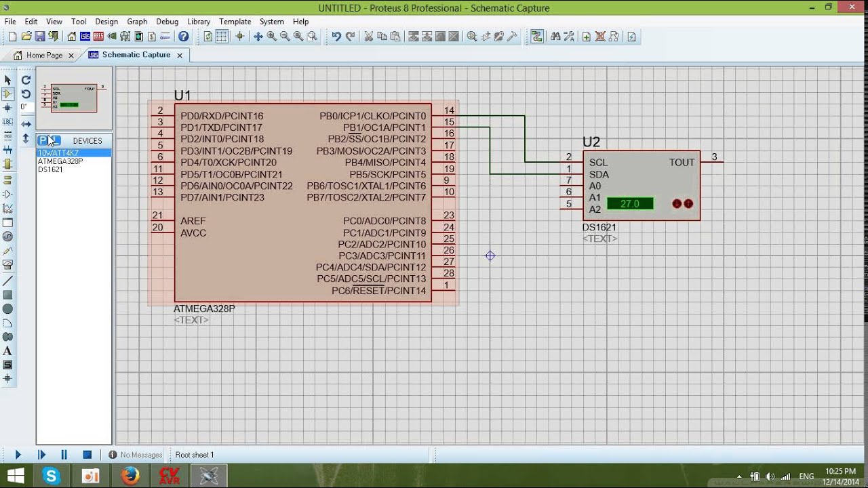Click the U1 ATMEGA328P component body

tap(302, 203)
